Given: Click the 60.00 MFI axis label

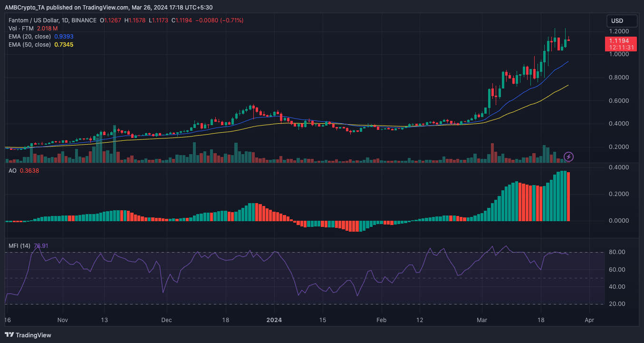Looking at the screenshot, I should tap(617, 270).
